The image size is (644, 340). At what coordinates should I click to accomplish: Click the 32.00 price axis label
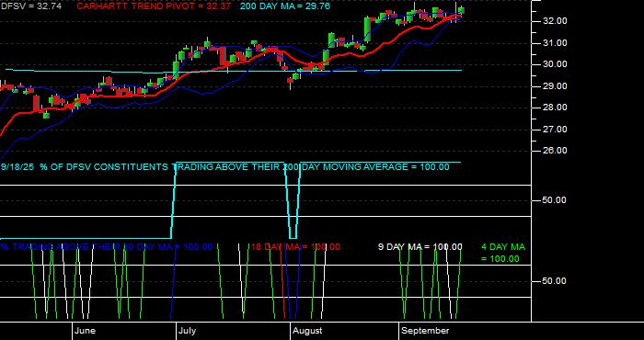pos(555,21)
